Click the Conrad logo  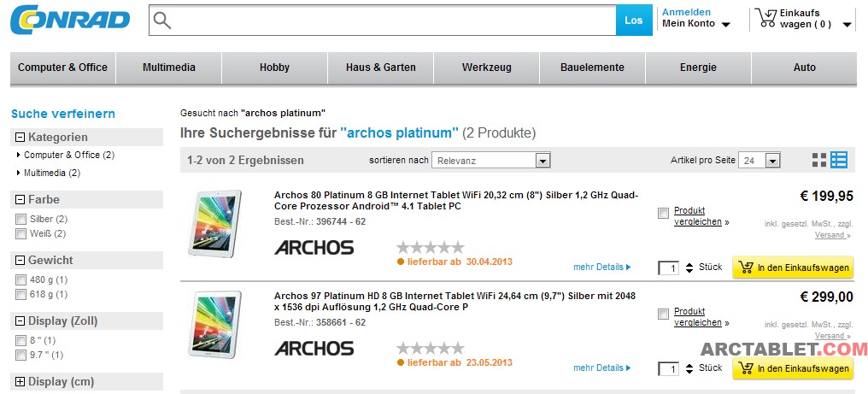point(70,21)
